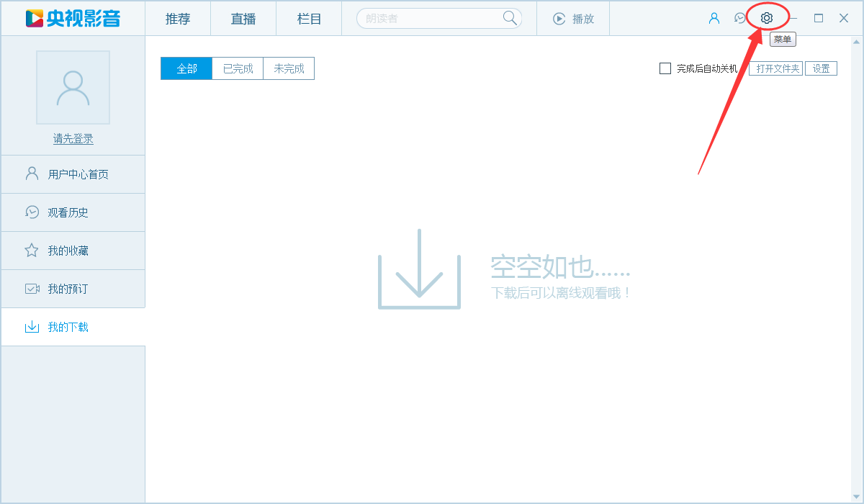Click the search magnifier icon
This screenshot has height=504, width=864.
pos(510,18)
